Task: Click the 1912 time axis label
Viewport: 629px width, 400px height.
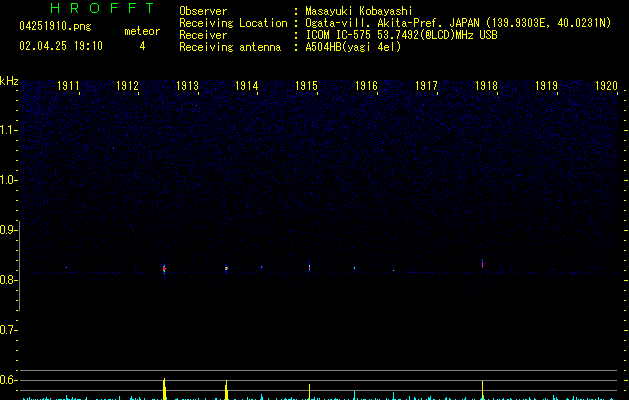Action: pos(127,86)
